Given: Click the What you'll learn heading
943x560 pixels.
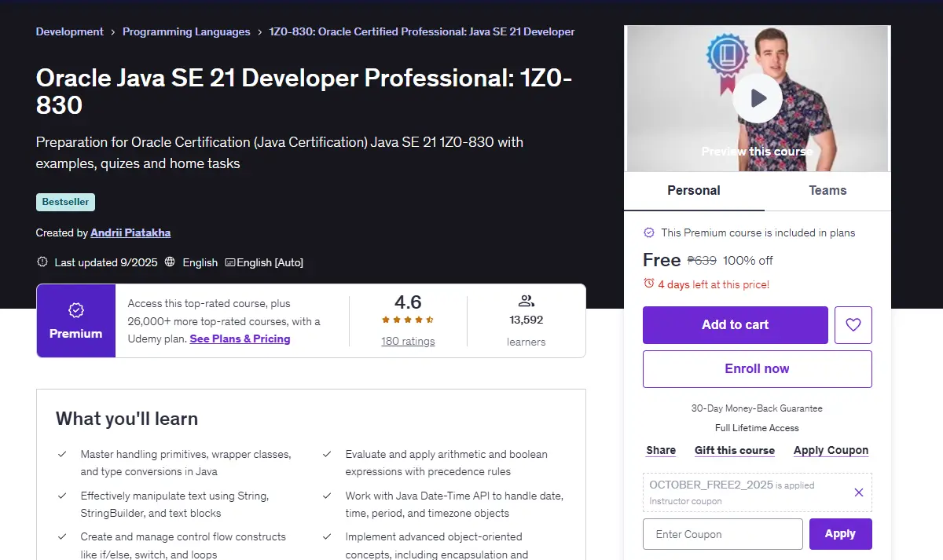Looking at the screenshot, I should [127, 419].
